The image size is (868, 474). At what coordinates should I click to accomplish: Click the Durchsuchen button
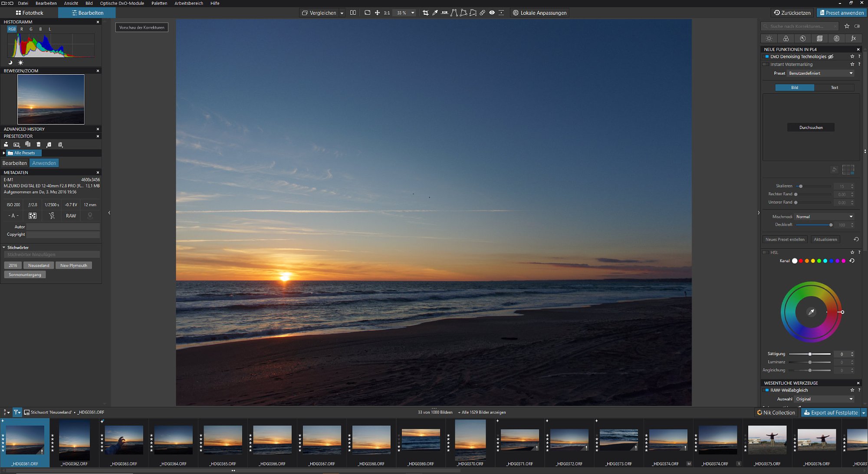tap(811, 128)
